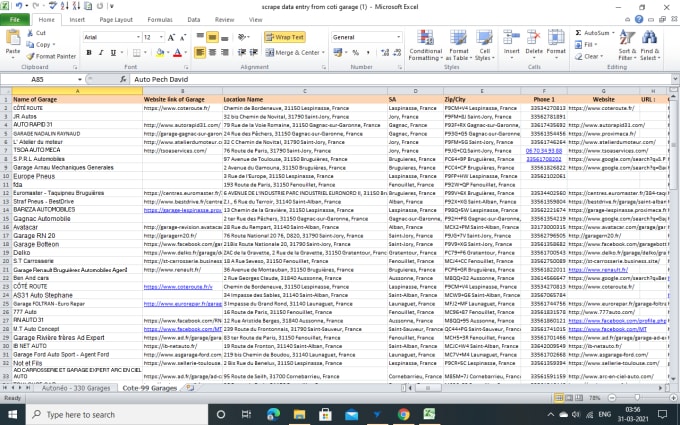Click the Format cells icon in Cells group
680x425 pixels.
[556, 37]
